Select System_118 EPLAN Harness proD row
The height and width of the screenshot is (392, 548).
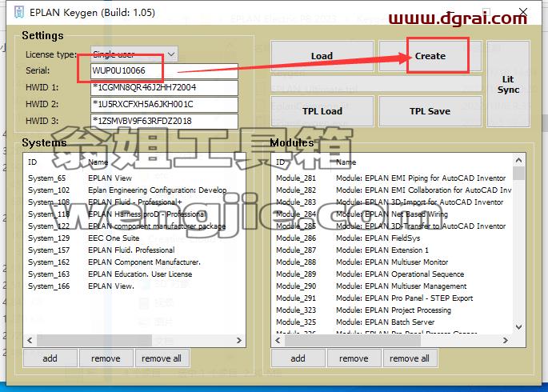click(134, 214)
